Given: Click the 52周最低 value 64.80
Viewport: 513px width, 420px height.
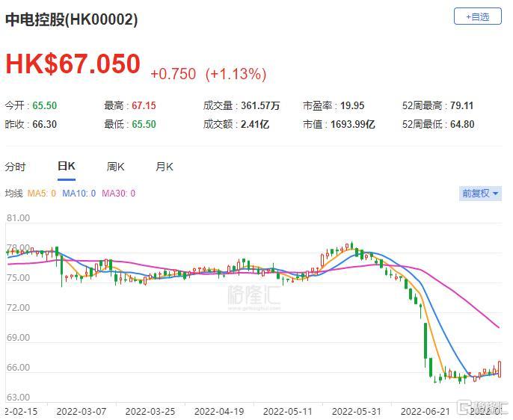Looking at the screenshot, I should (462, 124).
